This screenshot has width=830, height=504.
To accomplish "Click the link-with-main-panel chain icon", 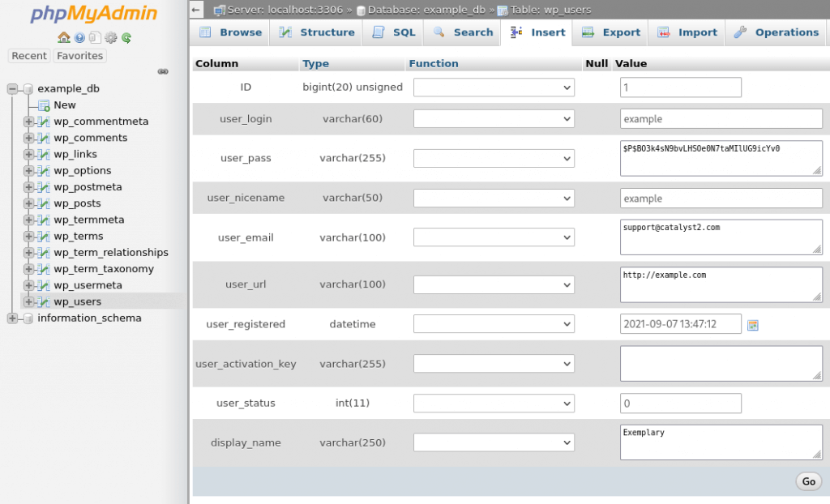I will (163, 71).
